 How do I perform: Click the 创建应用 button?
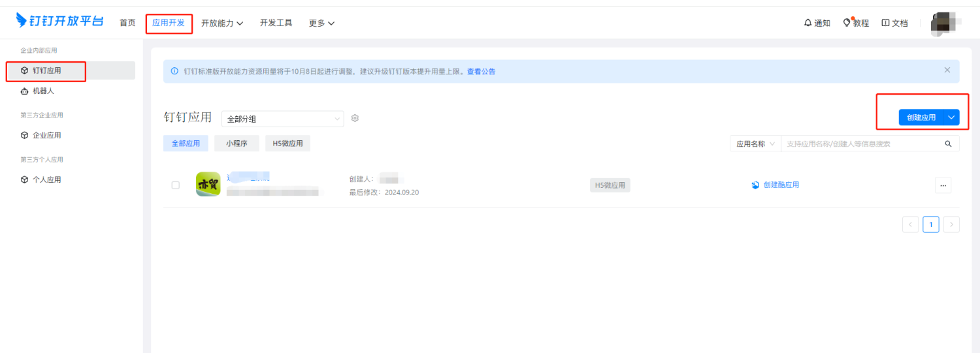[921, 117]
